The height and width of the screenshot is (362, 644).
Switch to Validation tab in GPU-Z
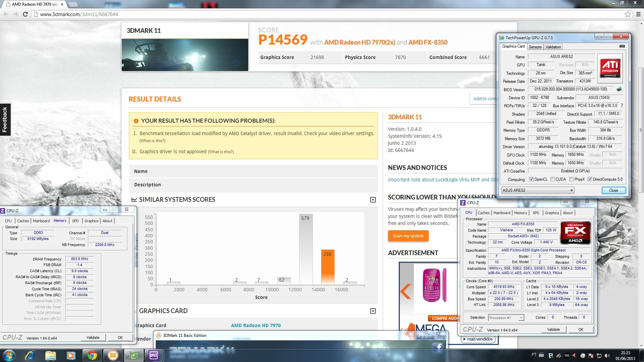tap(553, 47)
